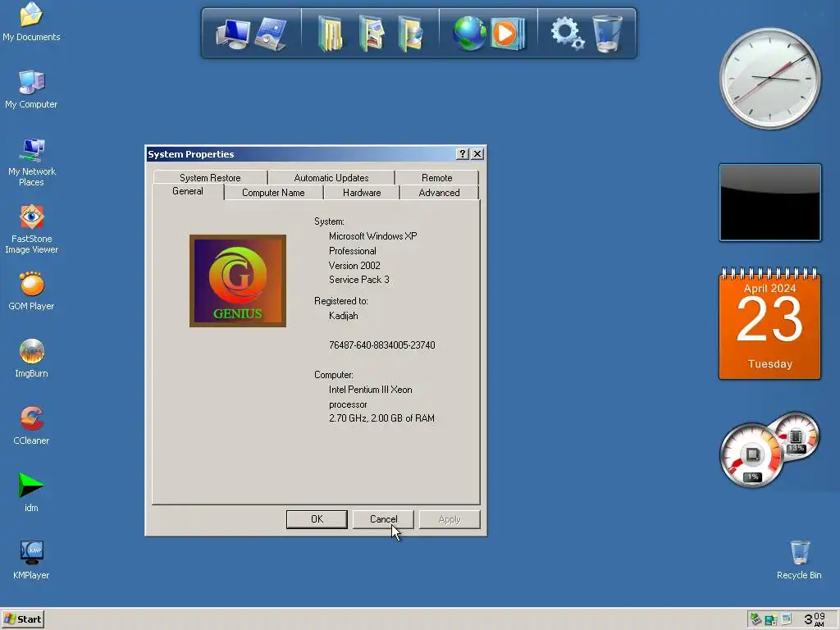This screenshot has width=840, height=630.
Task: Switch to the System Restore tab
Action: 210,178
